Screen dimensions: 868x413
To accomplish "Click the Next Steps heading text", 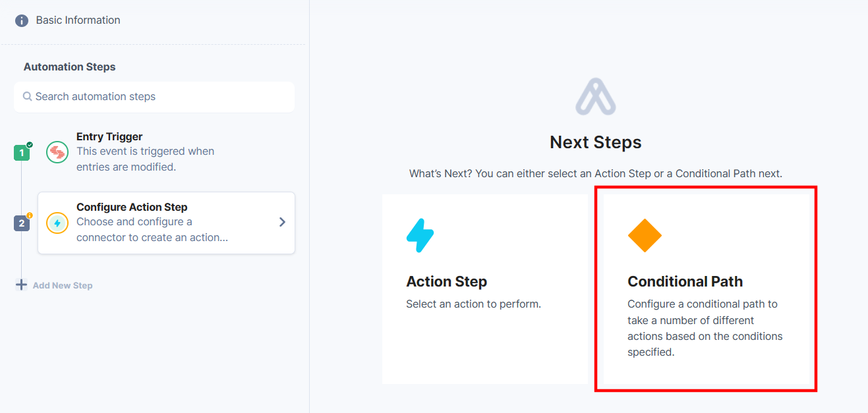I will click(x=595, y=142).
